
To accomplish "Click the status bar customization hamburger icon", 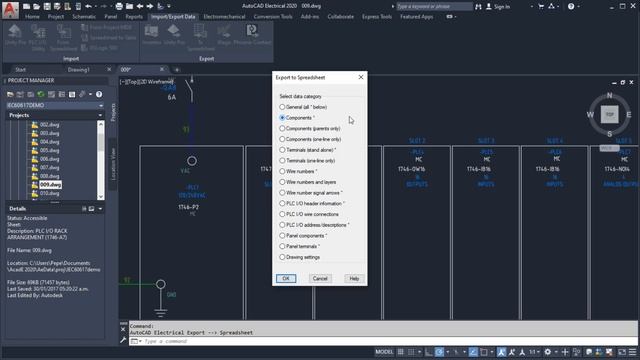I will (632, 352).
